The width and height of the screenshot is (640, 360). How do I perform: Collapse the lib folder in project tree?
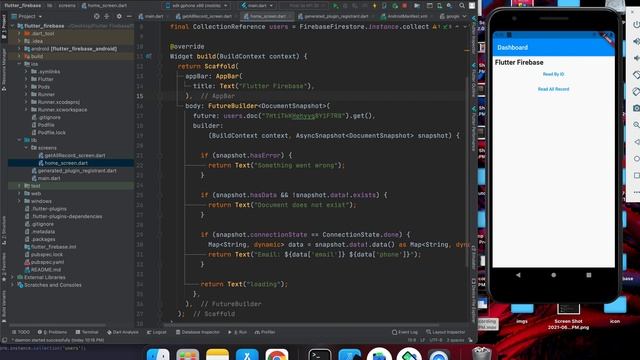click(19, 140)
